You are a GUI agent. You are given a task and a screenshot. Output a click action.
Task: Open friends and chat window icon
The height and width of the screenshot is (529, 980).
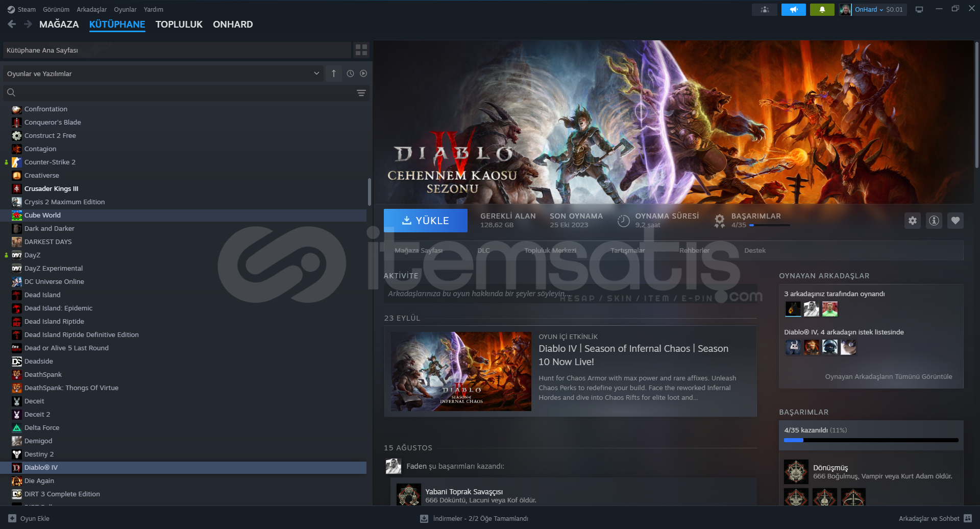(x=968, y=518)
